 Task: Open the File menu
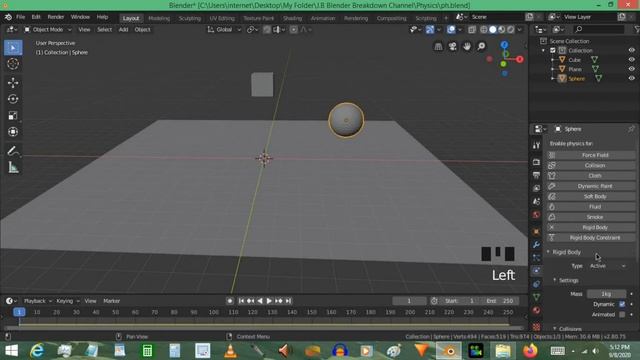[x=20, y=17]
